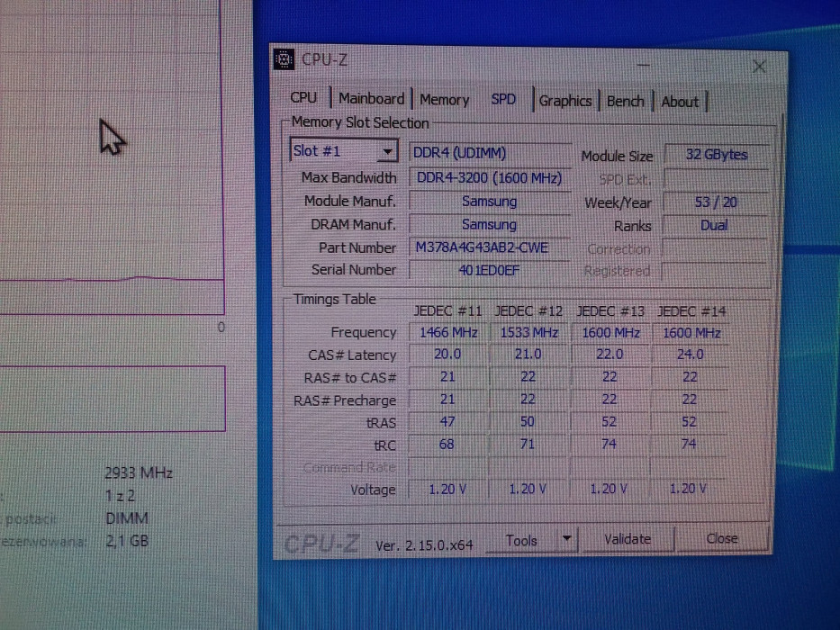Go to the Bench tab

click(625, 101)
